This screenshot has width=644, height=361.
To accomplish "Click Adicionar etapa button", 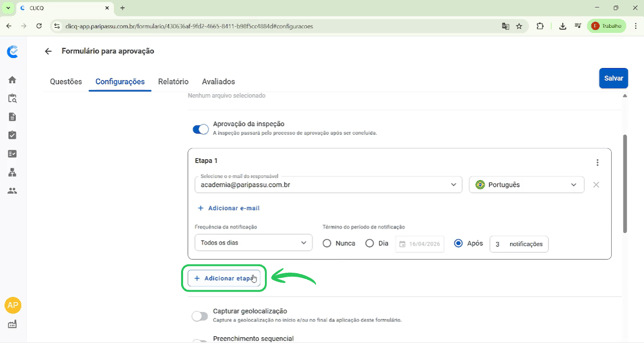I will pyautogui.click(x=224, y=278).
